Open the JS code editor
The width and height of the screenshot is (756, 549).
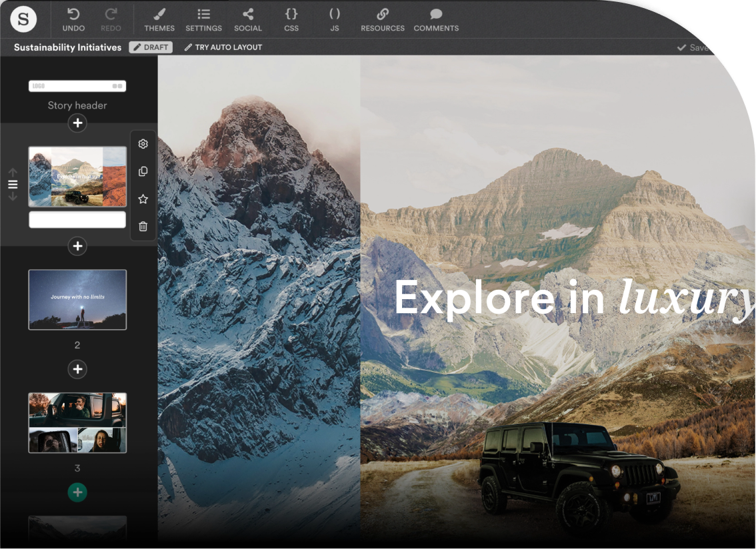coord(335,19)
